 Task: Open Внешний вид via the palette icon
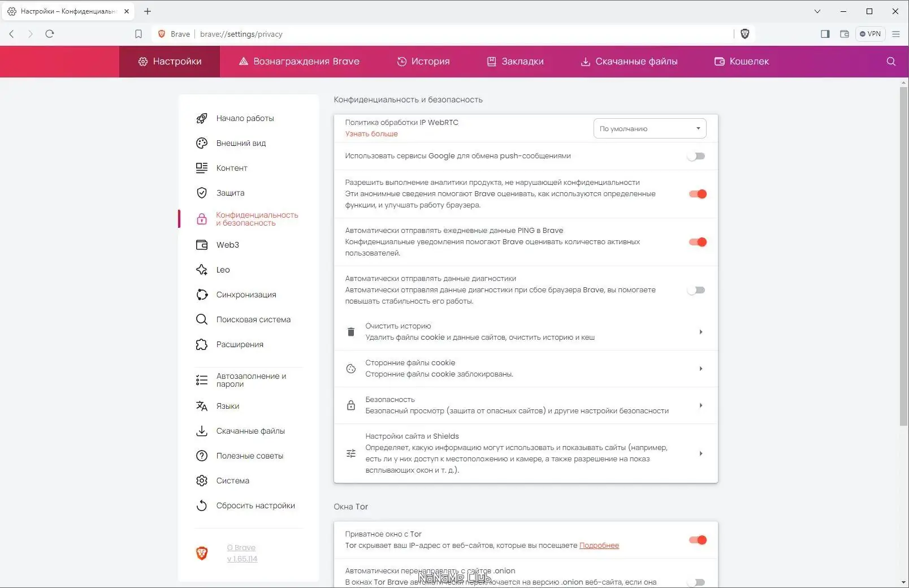[x=202, y=143]
